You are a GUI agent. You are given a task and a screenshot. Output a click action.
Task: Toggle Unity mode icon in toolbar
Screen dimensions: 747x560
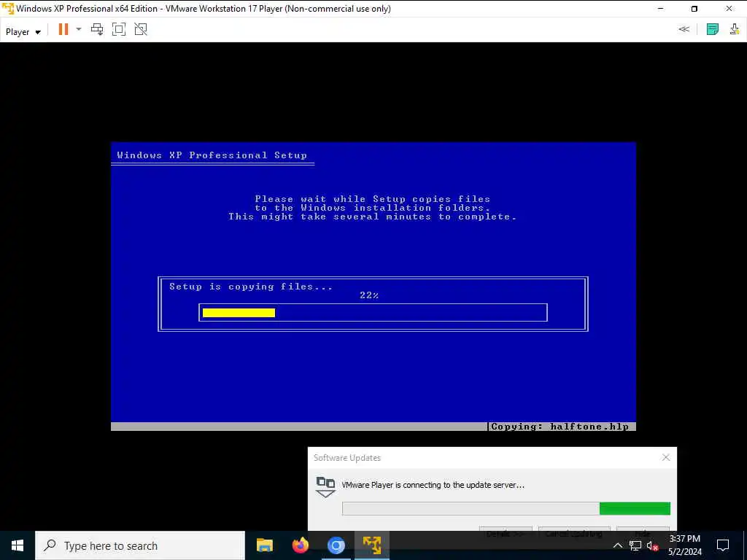point(141,29)
